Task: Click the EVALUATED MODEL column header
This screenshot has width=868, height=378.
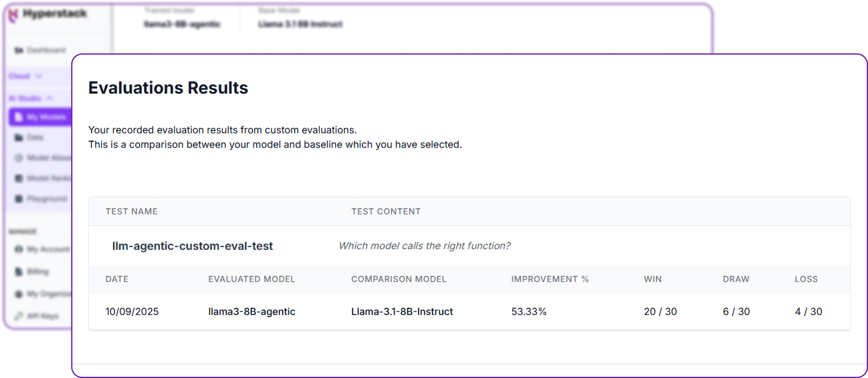Action: point(251,279)
